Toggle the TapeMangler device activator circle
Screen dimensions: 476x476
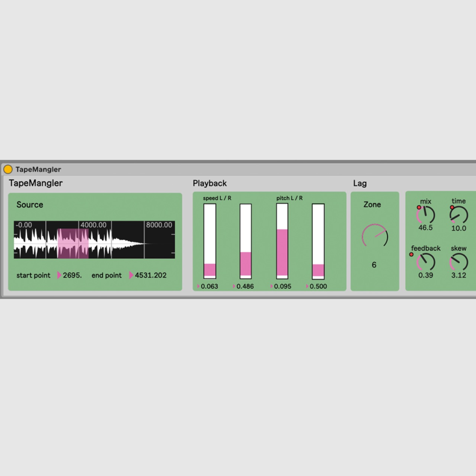[x=8, y=170]
